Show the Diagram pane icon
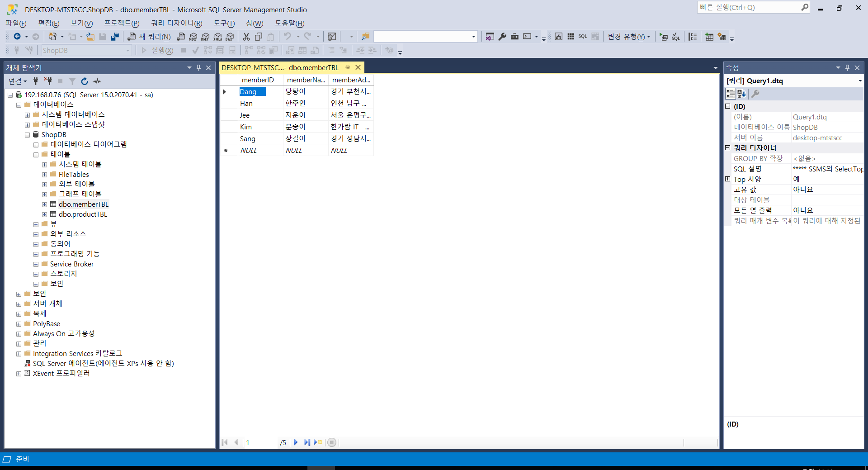This screenshot has width=868, height=470. click(x=559, y=37)
